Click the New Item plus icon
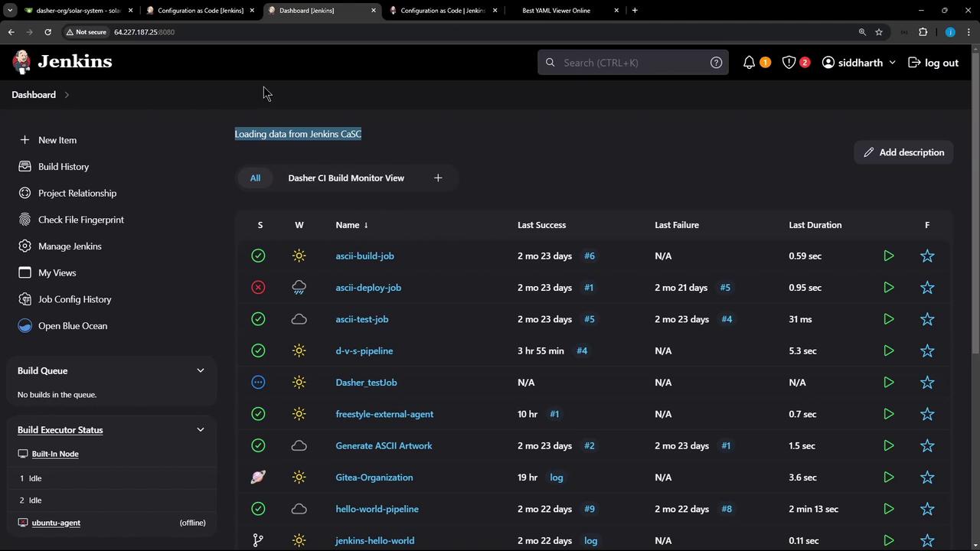The height and width of the screenshot is (551, 980). click(24, 140)
